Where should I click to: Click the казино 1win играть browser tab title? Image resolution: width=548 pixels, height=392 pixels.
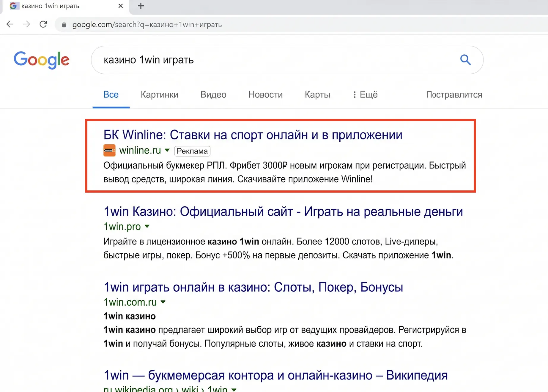tap(50, 6)
